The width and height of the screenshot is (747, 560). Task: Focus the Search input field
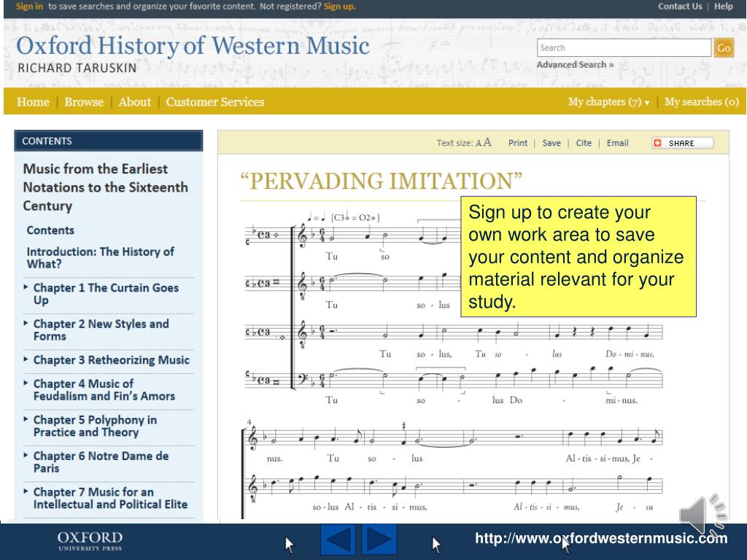tap(624, 48)
